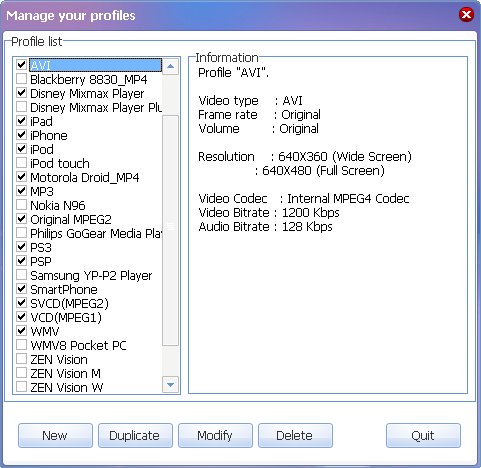Close the Manage your profiles dialog
The width and height of the screenshot is (481, 468).
click(466, 15)
